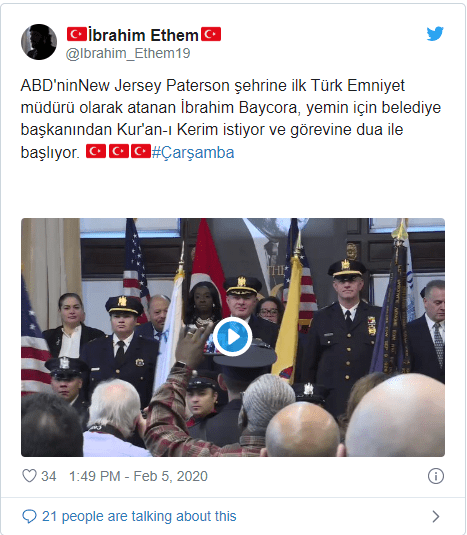467x535 pixels.
Task: Click the Turkish flag emoji before the name
Action: (x=77, y=34)
